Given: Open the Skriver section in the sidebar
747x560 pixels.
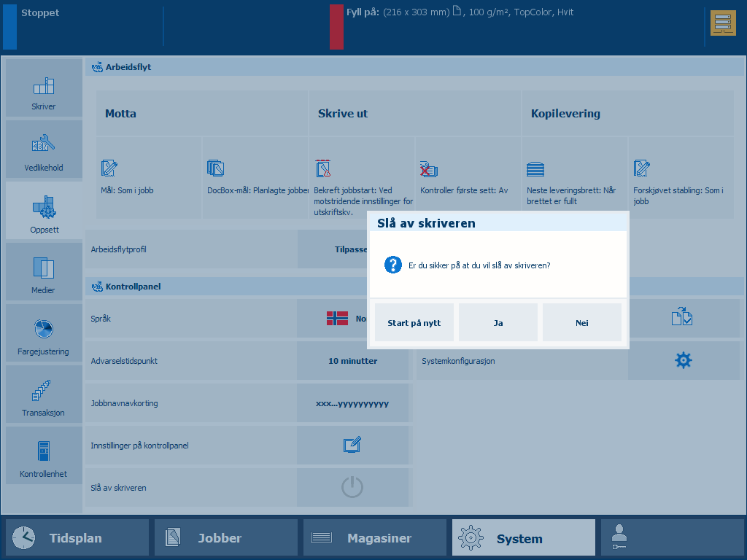Looking at the screenshot, I should point(44,88).
